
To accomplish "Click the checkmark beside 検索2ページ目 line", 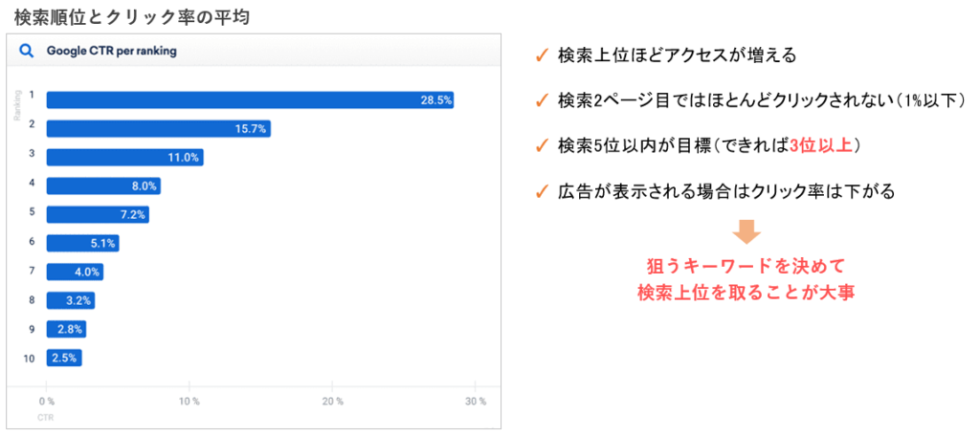I will click(x=543, y=100).
